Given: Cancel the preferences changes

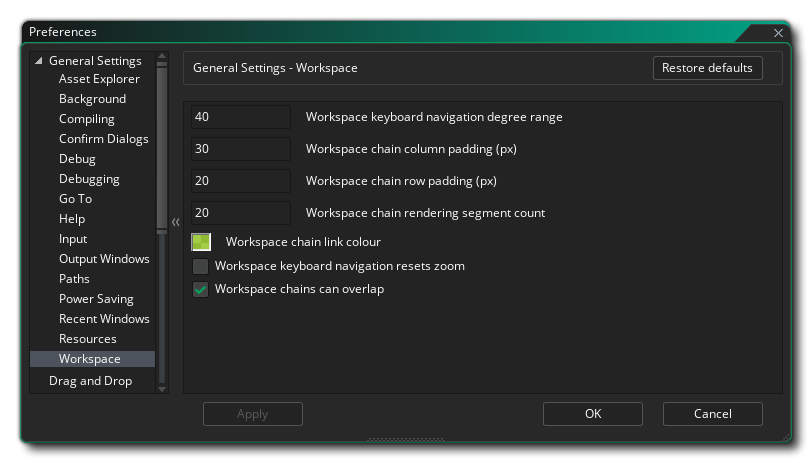Looking at the screenshot, I should click(712, 414).
